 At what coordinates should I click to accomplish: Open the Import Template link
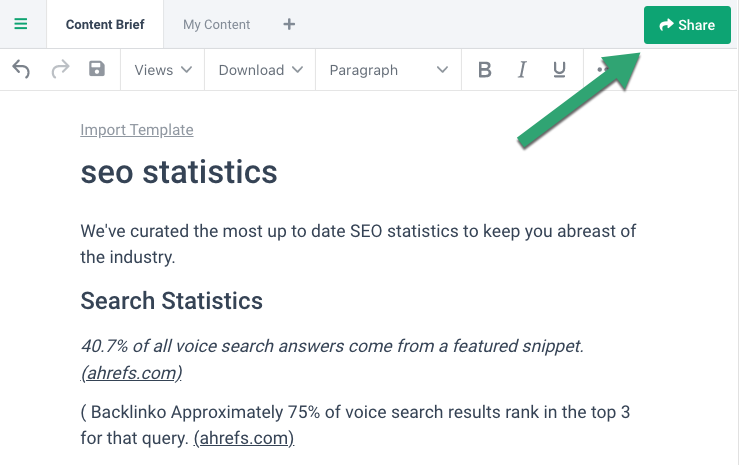click(x=137, y=130)
